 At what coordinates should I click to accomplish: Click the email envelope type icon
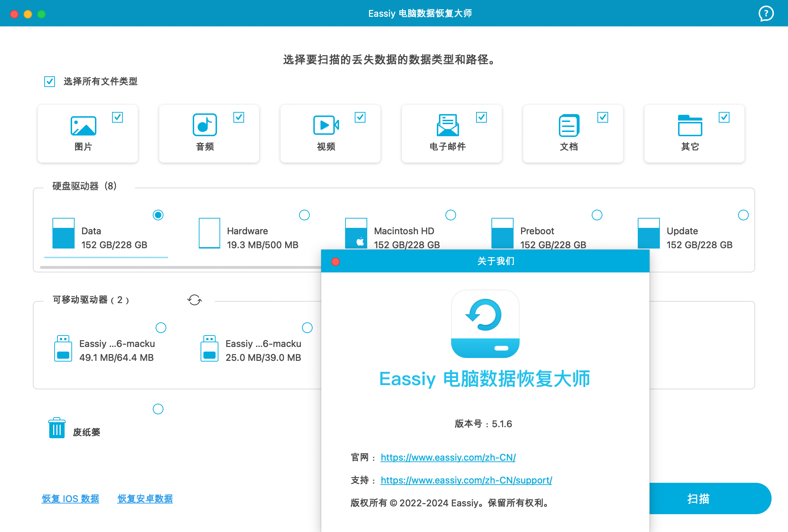pos(448,125)
